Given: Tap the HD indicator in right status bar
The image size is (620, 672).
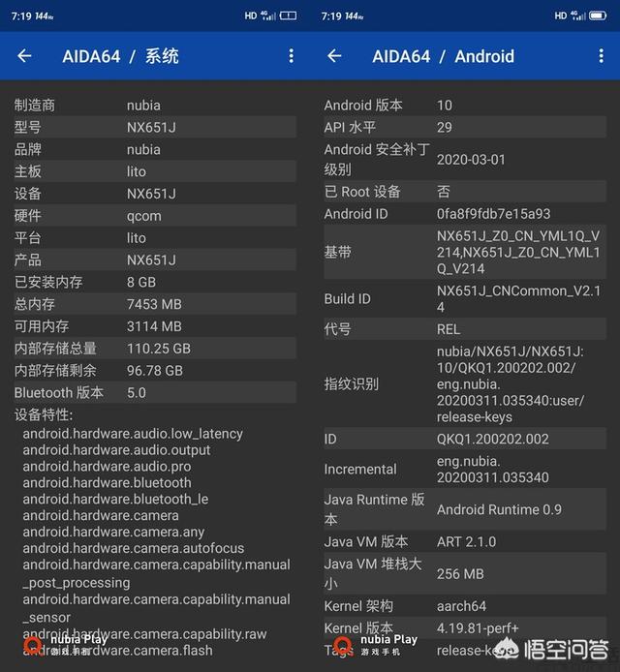Looking at the screenshot, I should pos(561,15).
